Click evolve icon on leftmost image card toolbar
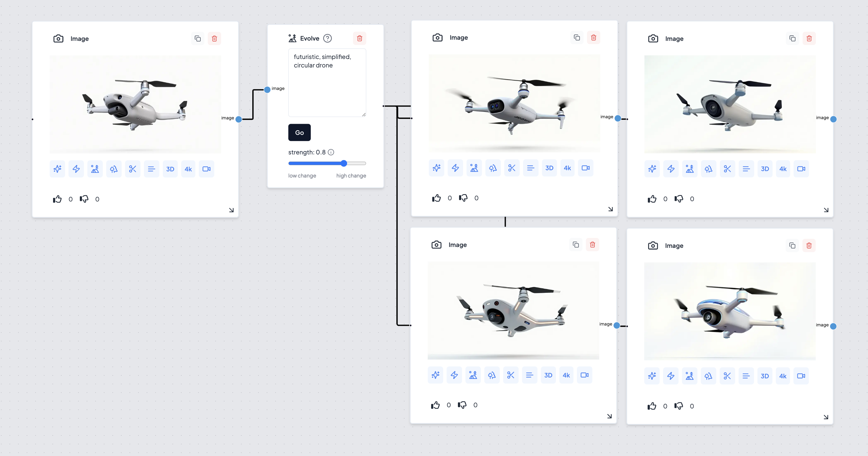Viewport: 868px width, 456px height. 95,169
